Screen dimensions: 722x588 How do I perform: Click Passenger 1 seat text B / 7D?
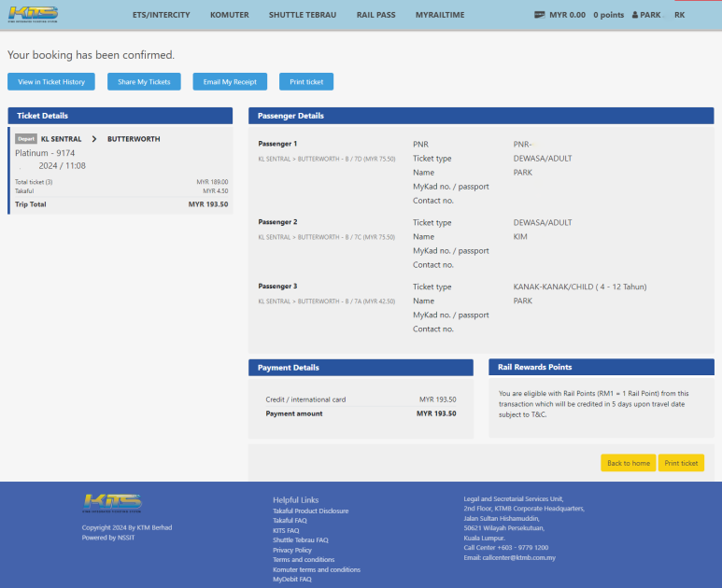tap(354, 160)
